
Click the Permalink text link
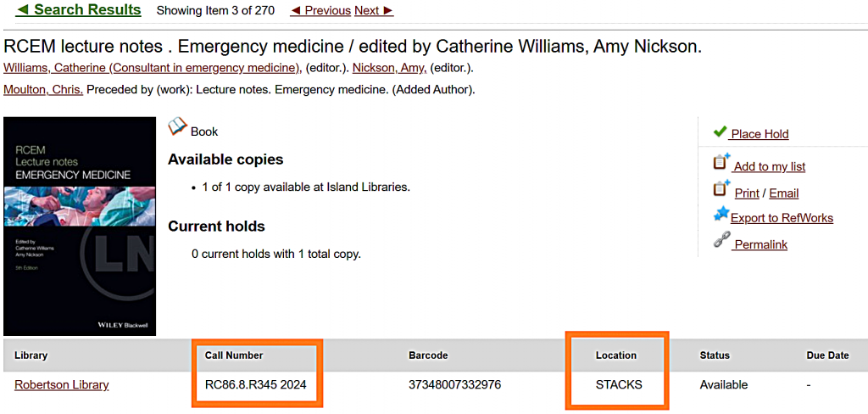(x=760, y=244)
